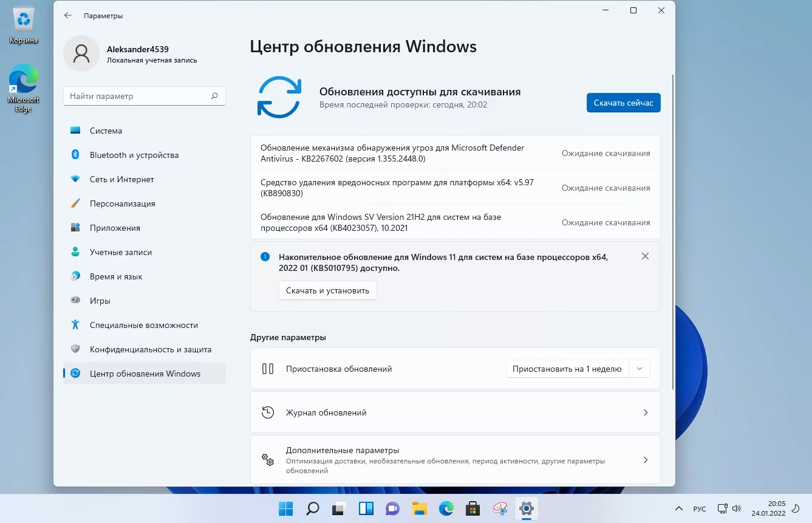
Task: Click the moon notification icon in tray
Action: 796,508
